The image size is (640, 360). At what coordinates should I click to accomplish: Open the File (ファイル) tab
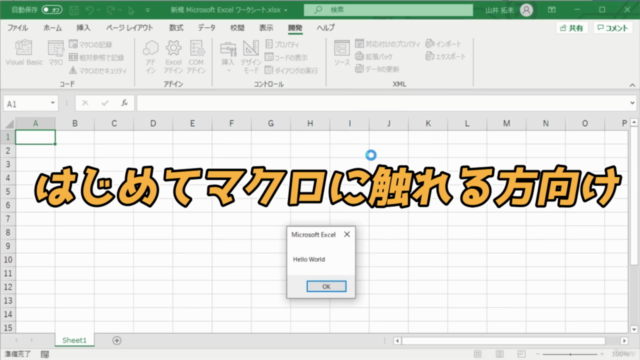[x=18, y=28]
